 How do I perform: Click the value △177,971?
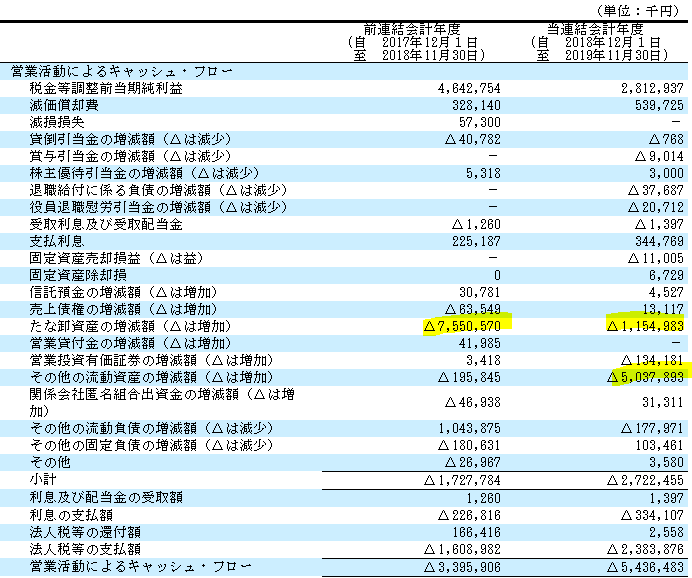pos(652,428)
